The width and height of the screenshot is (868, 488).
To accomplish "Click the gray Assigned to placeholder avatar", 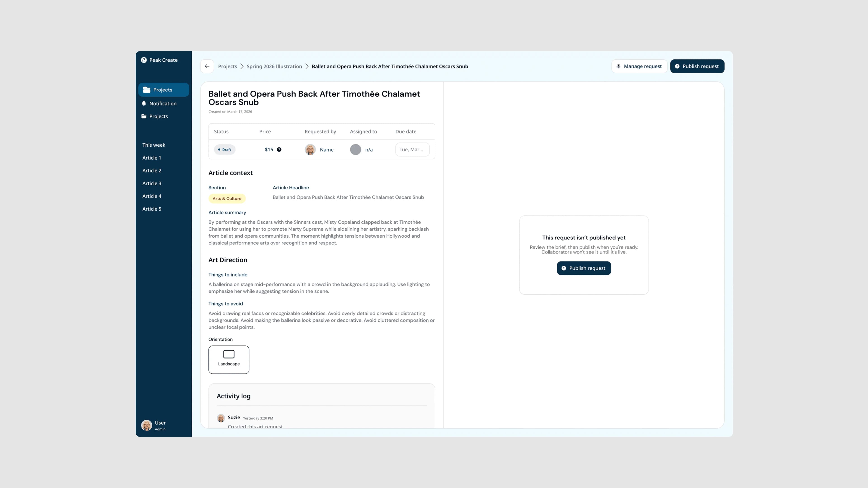I will 356,150.
